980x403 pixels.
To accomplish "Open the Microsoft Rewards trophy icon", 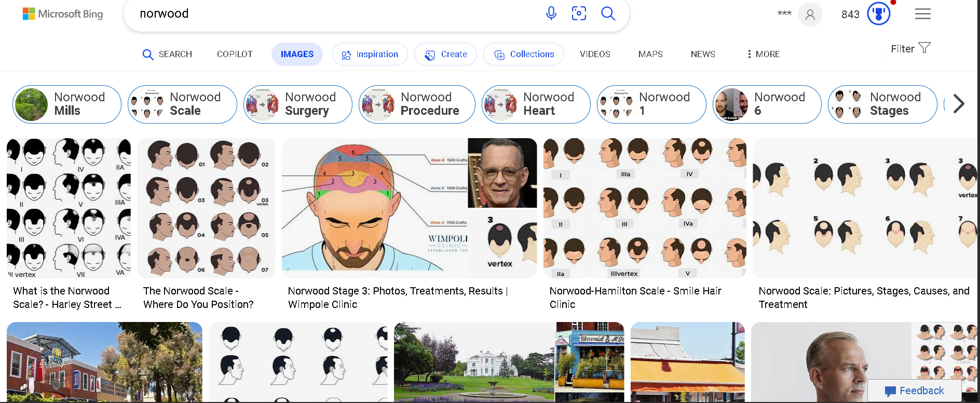I will [878, 14].
